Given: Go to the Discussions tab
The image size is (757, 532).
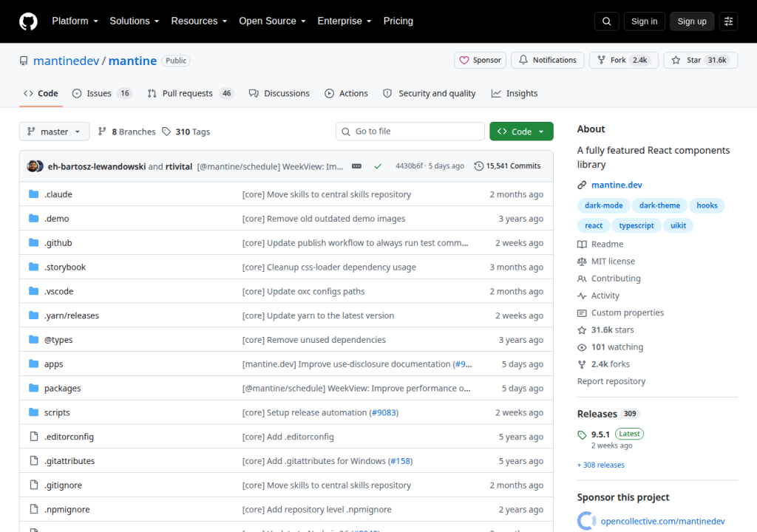Looking at the screenshot, I should [x=279, y=94].
